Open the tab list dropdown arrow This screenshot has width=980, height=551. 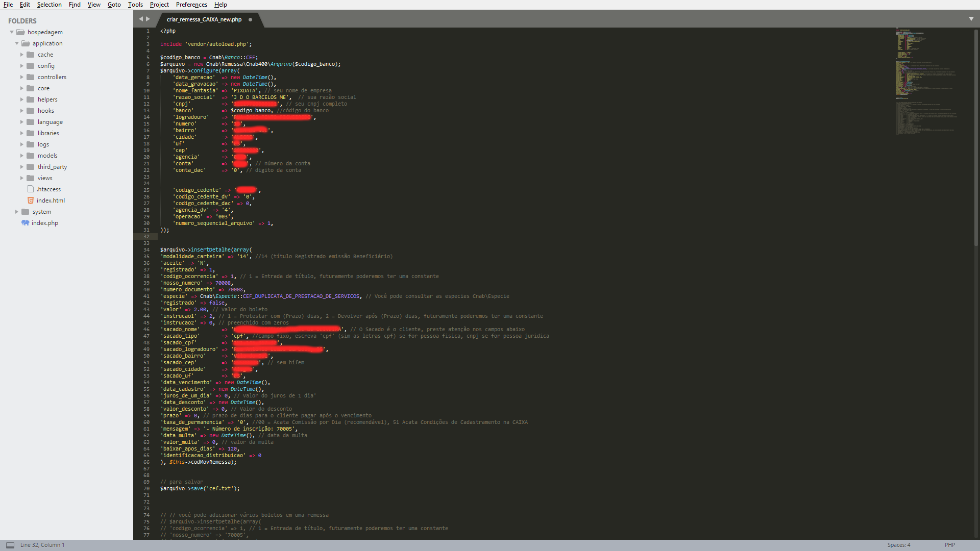(x=971, y=19)
